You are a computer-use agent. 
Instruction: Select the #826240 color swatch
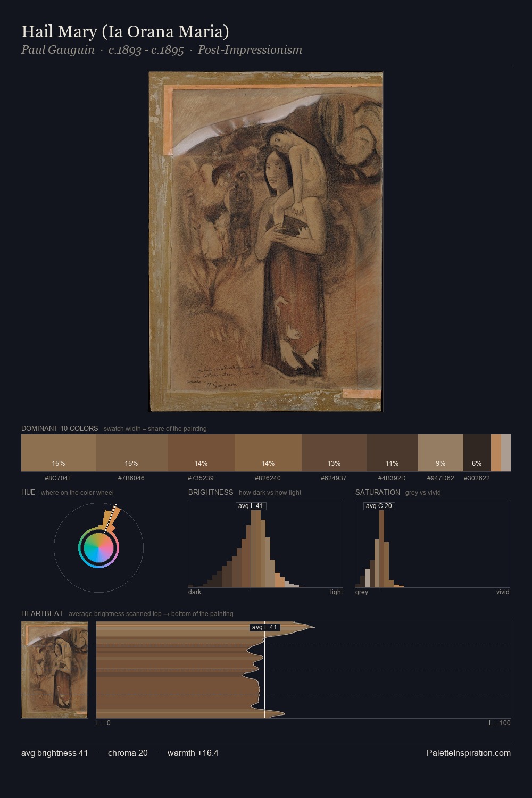[x=268, y=453]
